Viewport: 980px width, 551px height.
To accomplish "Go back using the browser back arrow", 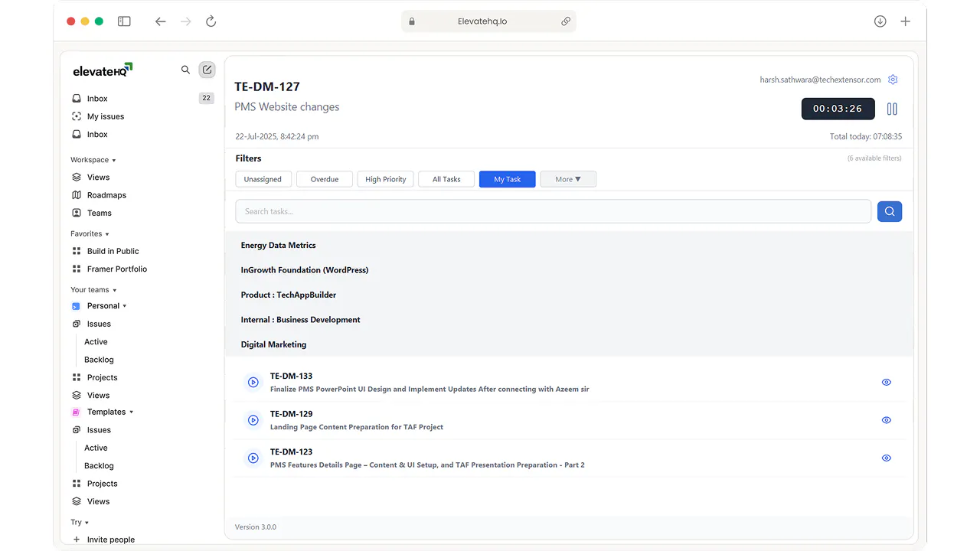I will click(x=160, y=21).
